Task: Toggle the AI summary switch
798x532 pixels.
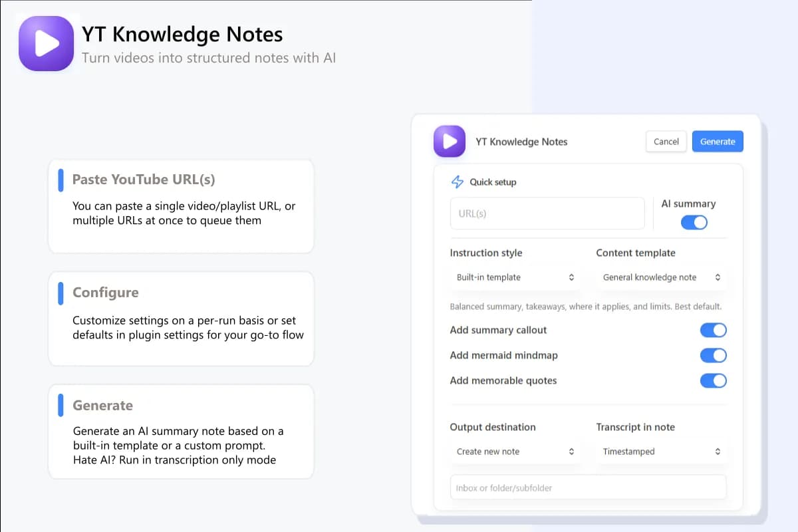Action: (x=694, y=222)
